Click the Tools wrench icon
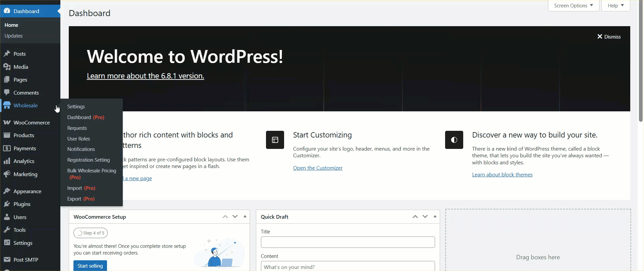The width and height of the screenshot is (644, 271). (x=7, y=230)
